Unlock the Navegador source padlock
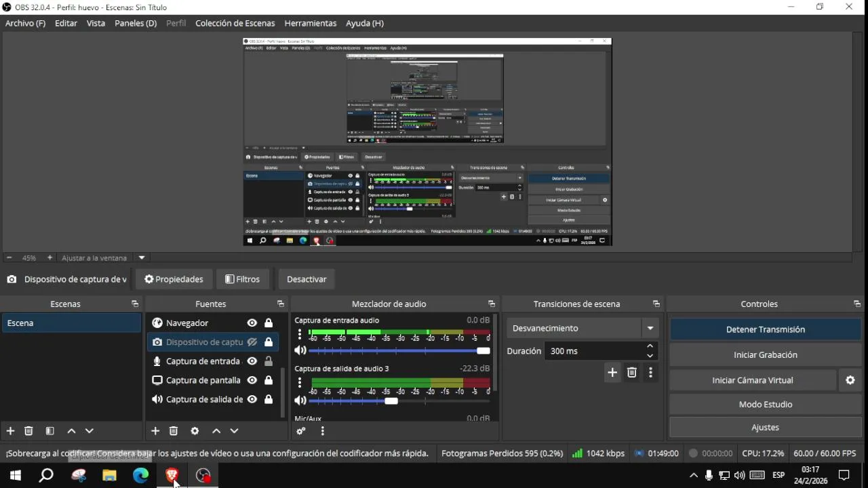 [269, 323]
